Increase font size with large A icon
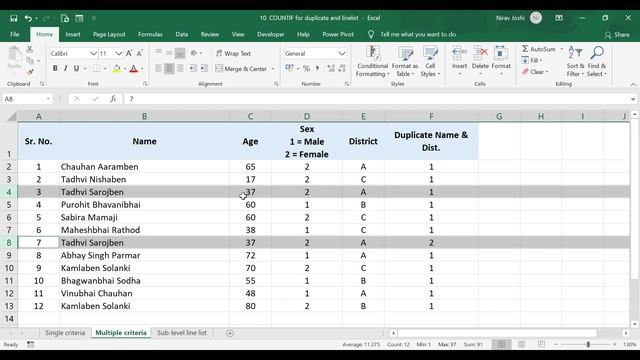This screenshot has width=640, height=360. click(129, 53)
